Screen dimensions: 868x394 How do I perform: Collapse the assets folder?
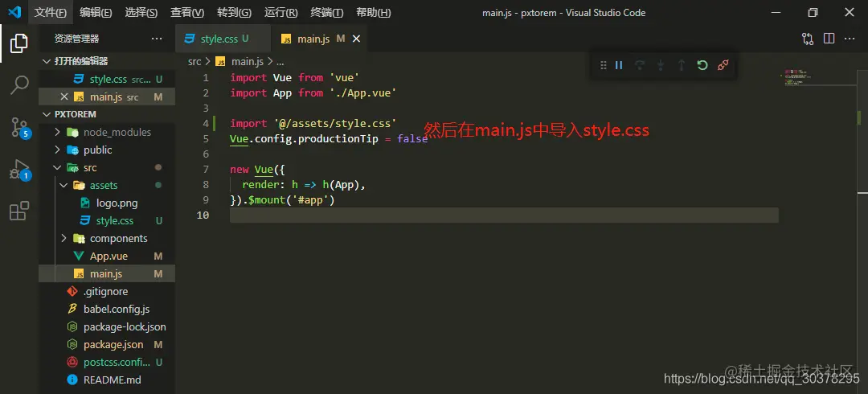click(x=107, y=186)
